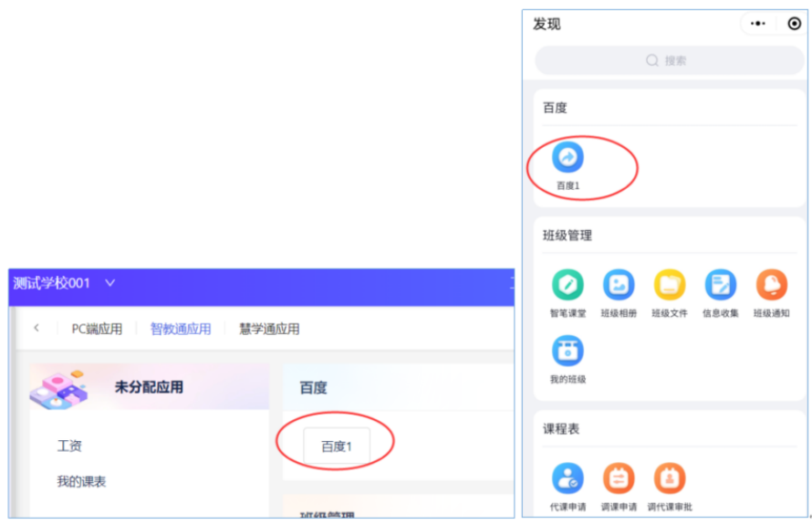
Task: Open the 调代课审批 app icon
Action: click(669, 478)
